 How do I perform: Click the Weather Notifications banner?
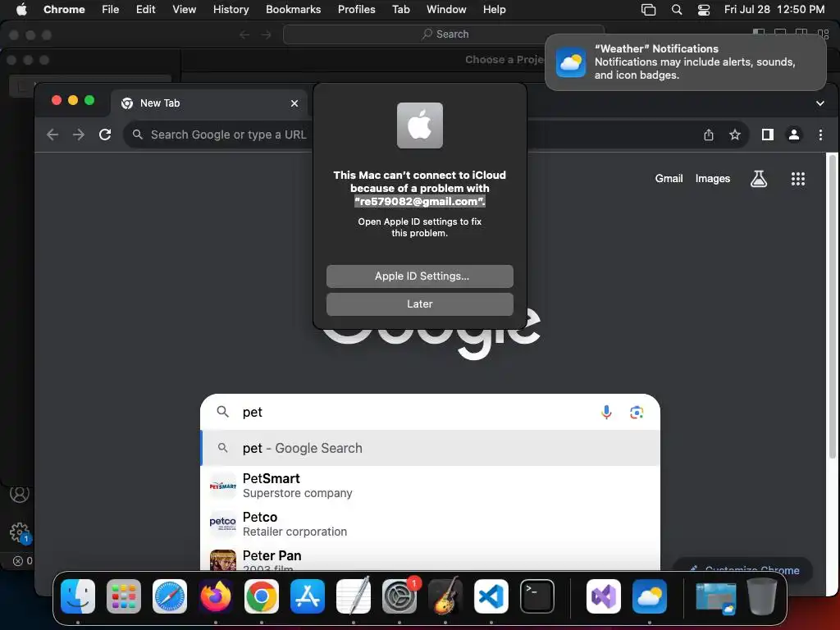tap(685, 62)
